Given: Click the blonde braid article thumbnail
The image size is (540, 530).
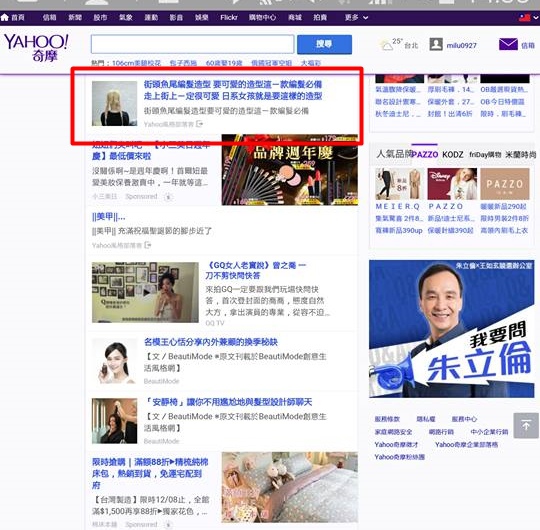Looking at the screenshot, I should (x=114, y=103).
